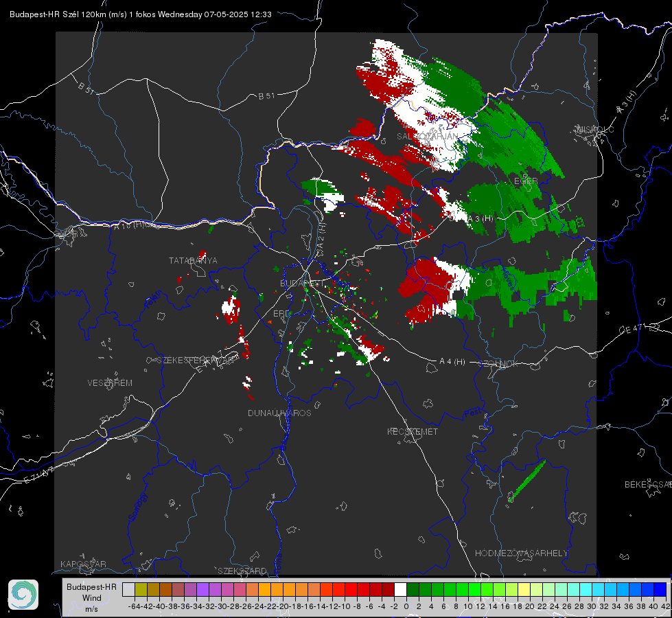Image resolution: width=672 pixels, height=618 pixels.
Task: Select the bright green swatch between 10 and 12
Action: pyautogui.click(x=474, y=589)
